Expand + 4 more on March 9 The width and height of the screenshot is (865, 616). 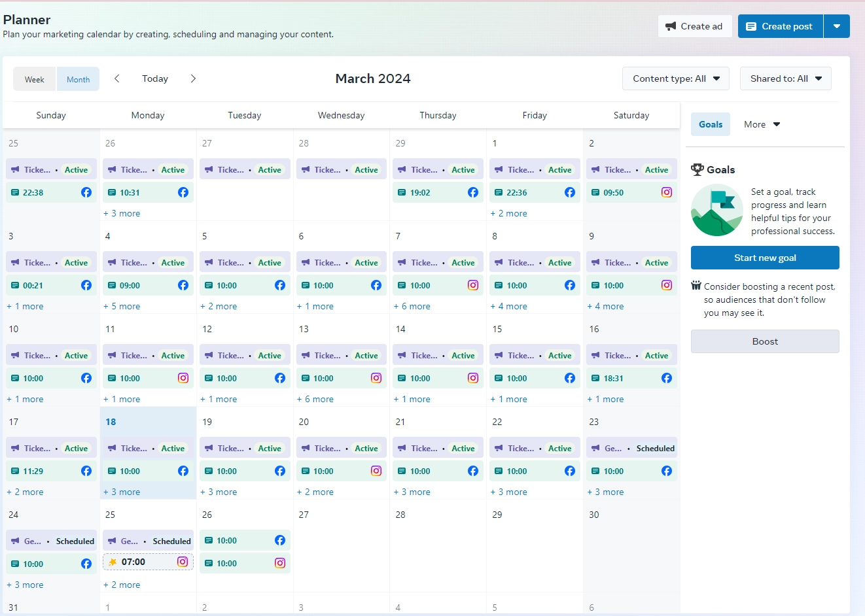(605, 306)
